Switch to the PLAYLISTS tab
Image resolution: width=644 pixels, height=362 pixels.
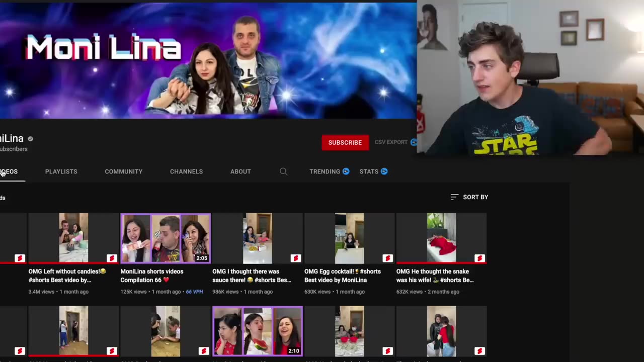click(61, 171)
